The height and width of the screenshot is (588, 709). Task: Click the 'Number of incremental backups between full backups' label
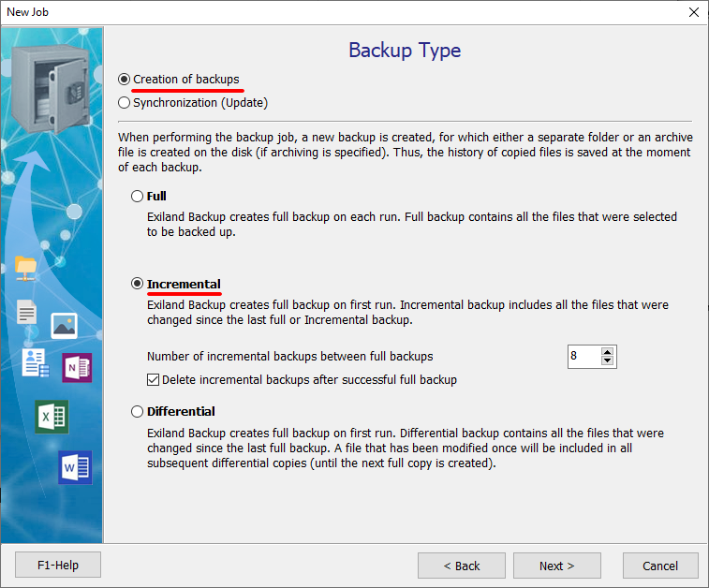pyautogui.click(x=289, y=357)
